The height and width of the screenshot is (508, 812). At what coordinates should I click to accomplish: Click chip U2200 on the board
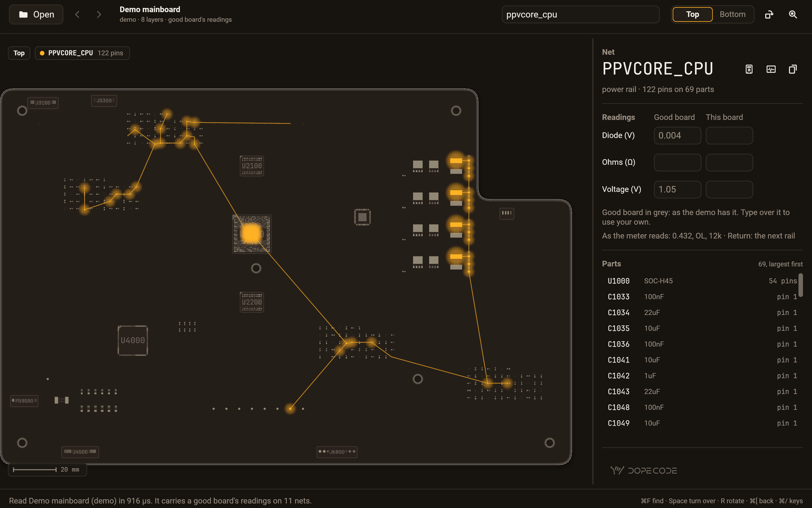click(252, 302)
